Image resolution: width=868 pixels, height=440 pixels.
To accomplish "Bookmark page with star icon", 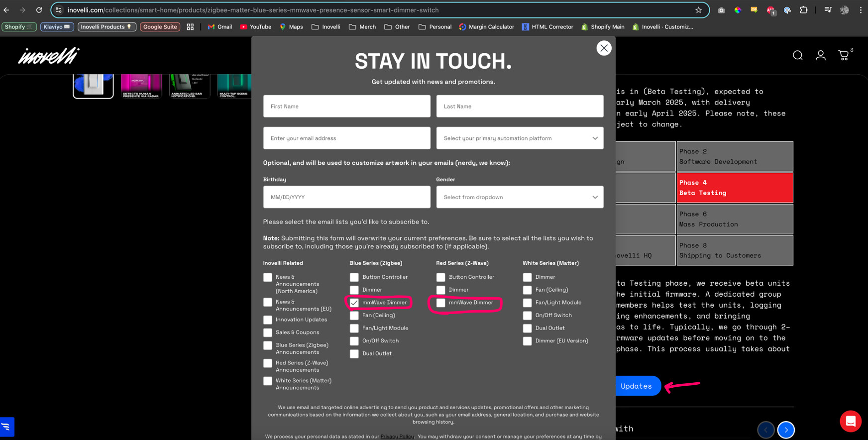I will [x=698, y=10].
